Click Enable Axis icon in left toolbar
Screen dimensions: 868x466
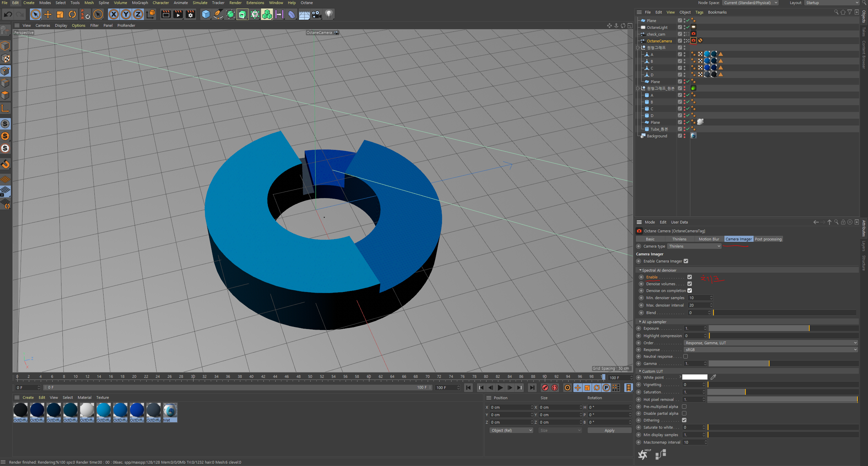pyautogui.click(x=5, y=109)
